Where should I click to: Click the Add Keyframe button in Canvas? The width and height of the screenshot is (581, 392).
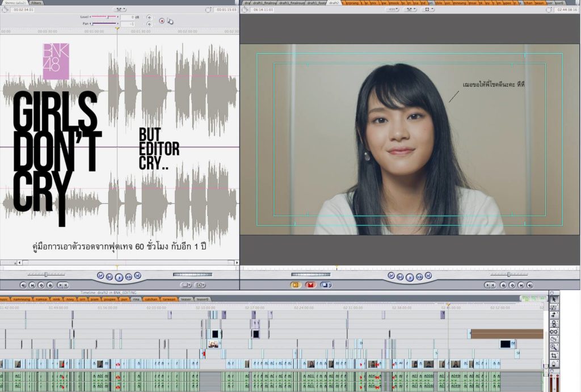point(512,285)
